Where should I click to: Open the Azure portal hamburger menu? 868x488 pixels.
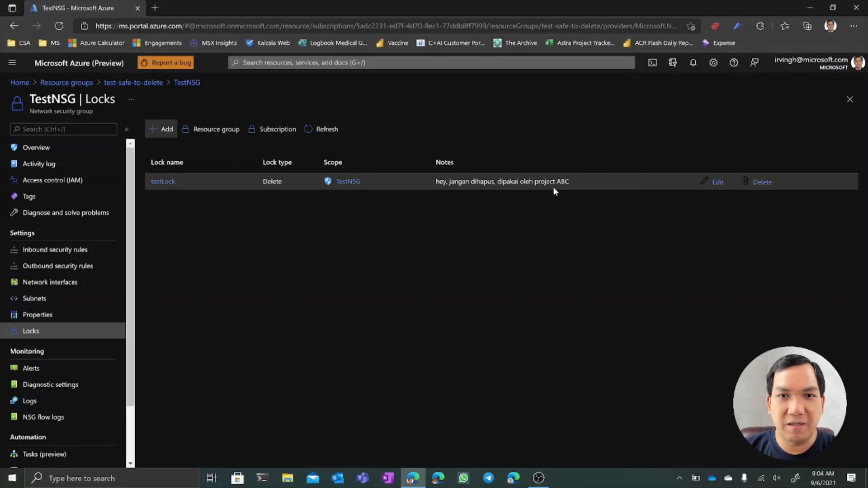pos(12,63)
